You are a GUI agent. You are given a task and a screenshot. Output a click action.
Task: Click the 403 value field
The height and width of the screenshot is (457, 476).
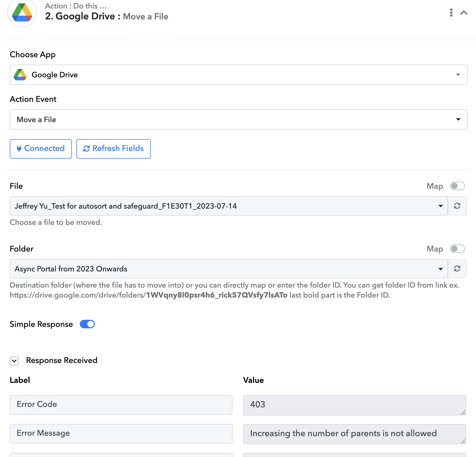(x=354, y=405)
